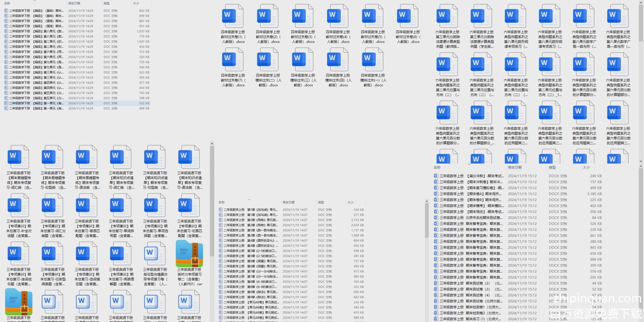Open 句型与情景交际专项复习卷 document icon
Screen dimensions: 644x322
click(x=155, y=254)
